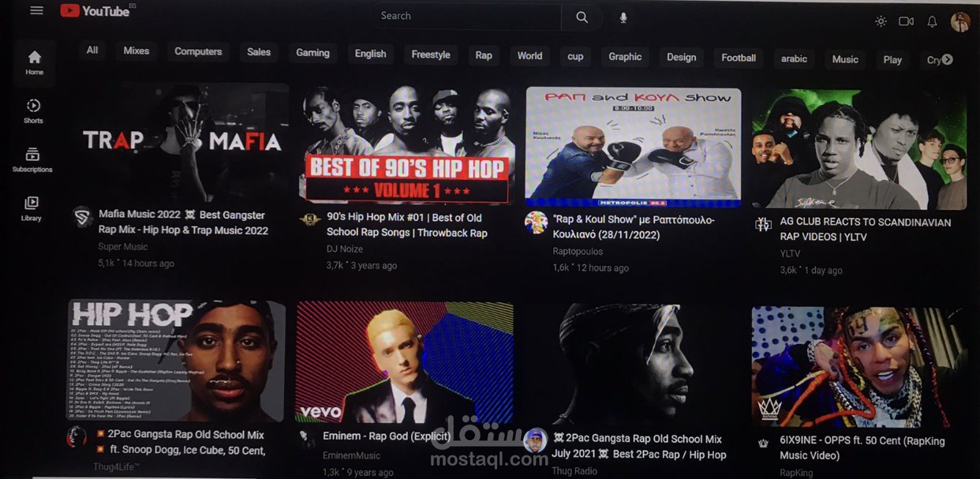The height and width of the screenshot is (479, 980).
Task: Click the YouTube logo
Action: (x=96, y=10)
